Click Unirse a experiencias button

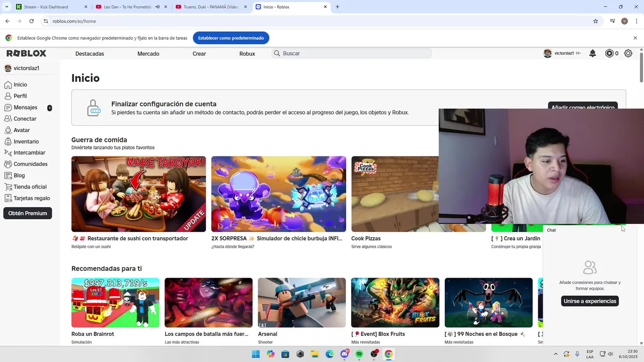point(590,301)
